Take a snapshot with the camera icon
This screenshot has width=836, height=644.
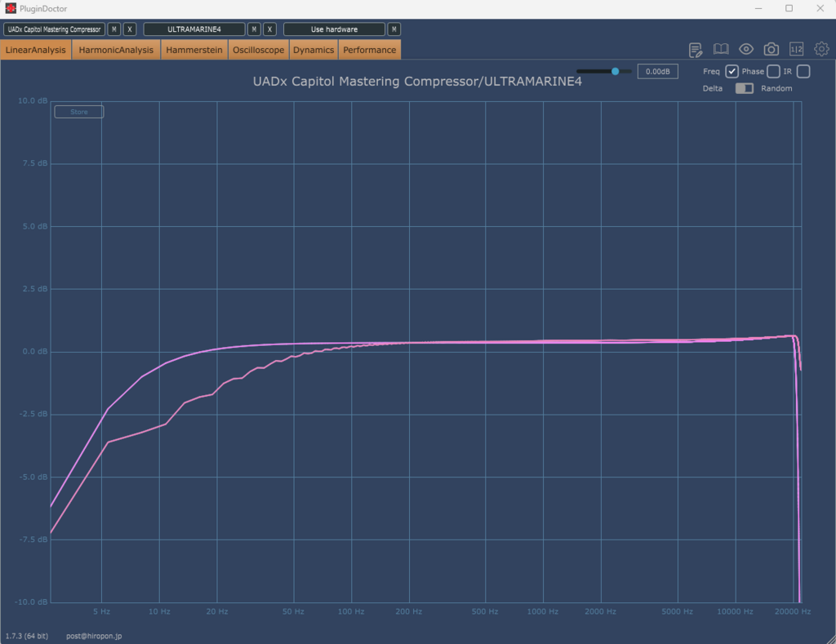coord(771,50)
